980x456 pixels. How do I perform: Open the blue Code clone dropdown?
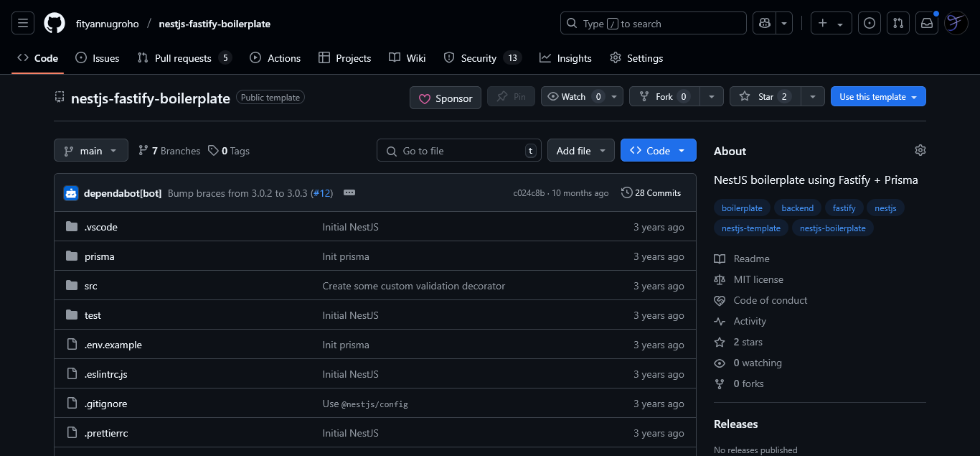(659, 150)
